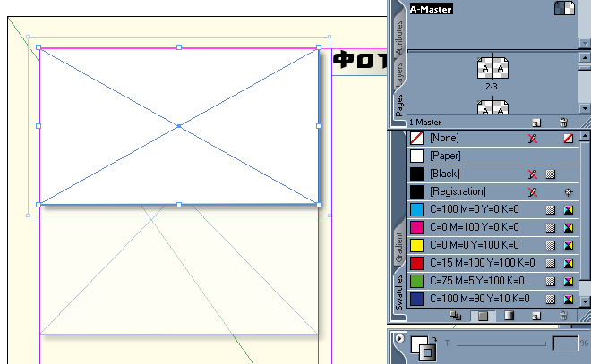Click process icon on C=100 M=90 blue row

pos(551,300)
